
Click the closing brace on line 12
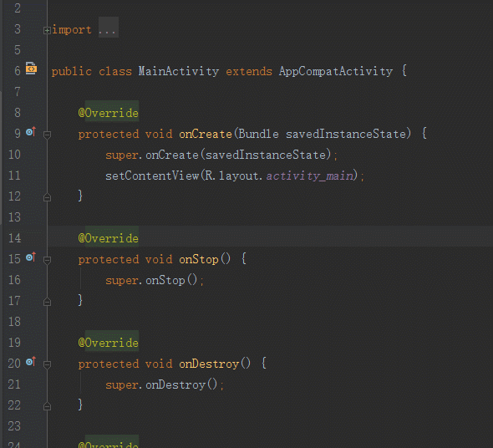click(80, 196)
